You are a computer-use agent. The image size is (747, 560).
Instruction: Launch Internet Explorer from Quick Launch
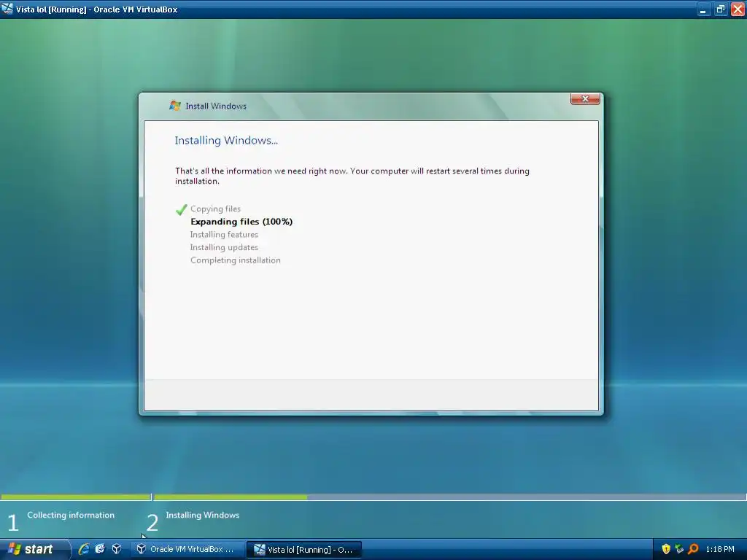point(83,549)
